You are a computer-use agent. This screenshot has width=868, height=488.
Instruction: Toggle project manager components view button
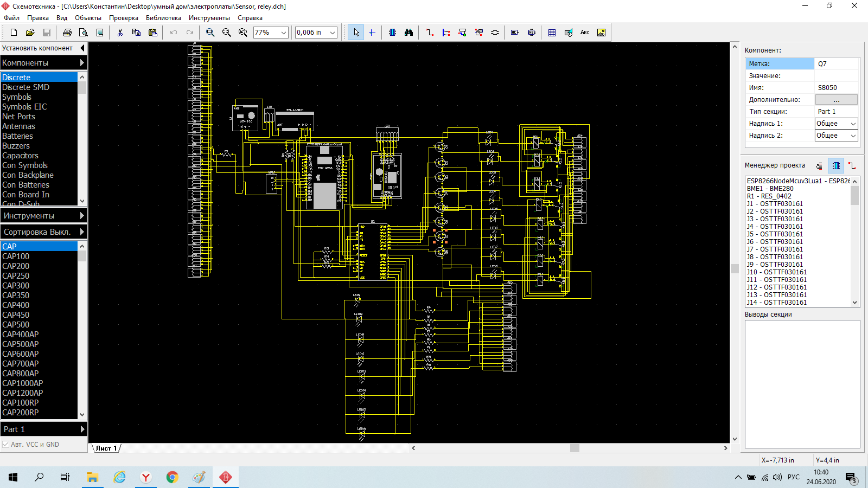tap(836, 166)
